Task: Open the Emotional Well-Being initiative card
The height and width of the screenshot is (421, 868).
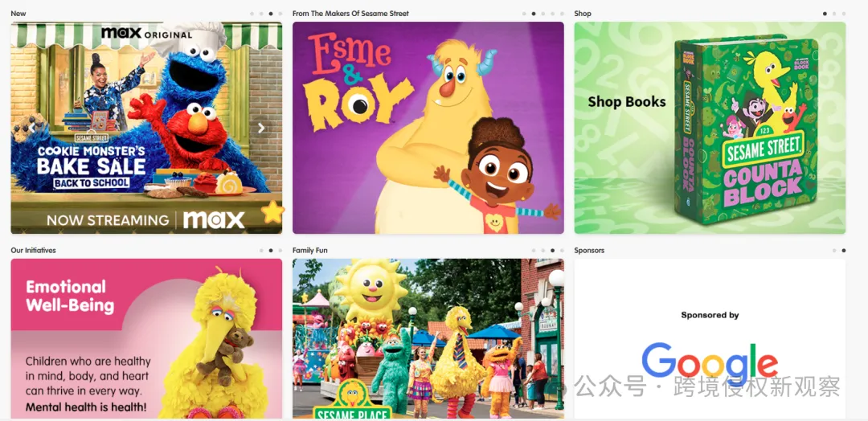Action: (x=146, y=338)
